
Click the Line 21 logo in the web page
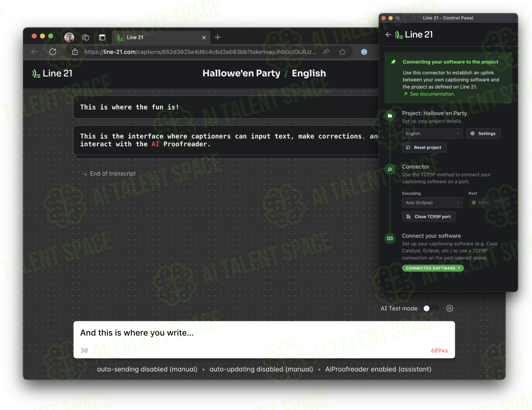[52, 73]
